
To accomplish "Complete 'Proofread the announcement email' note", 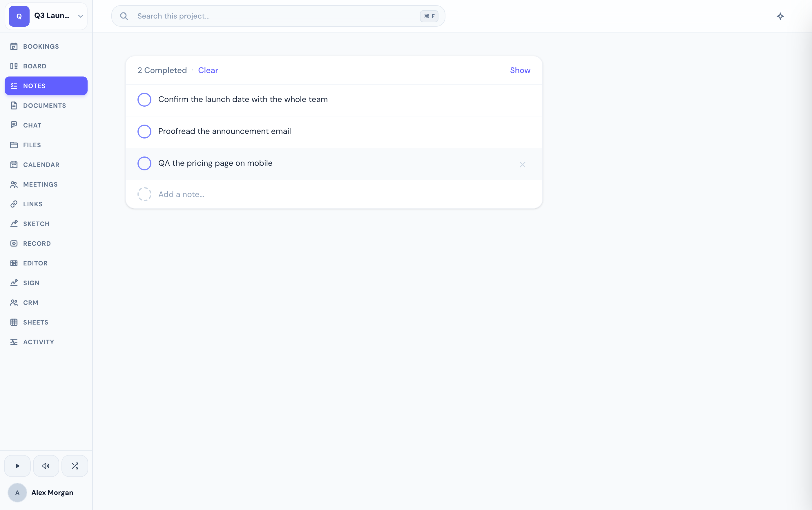I will click(144, 131).
